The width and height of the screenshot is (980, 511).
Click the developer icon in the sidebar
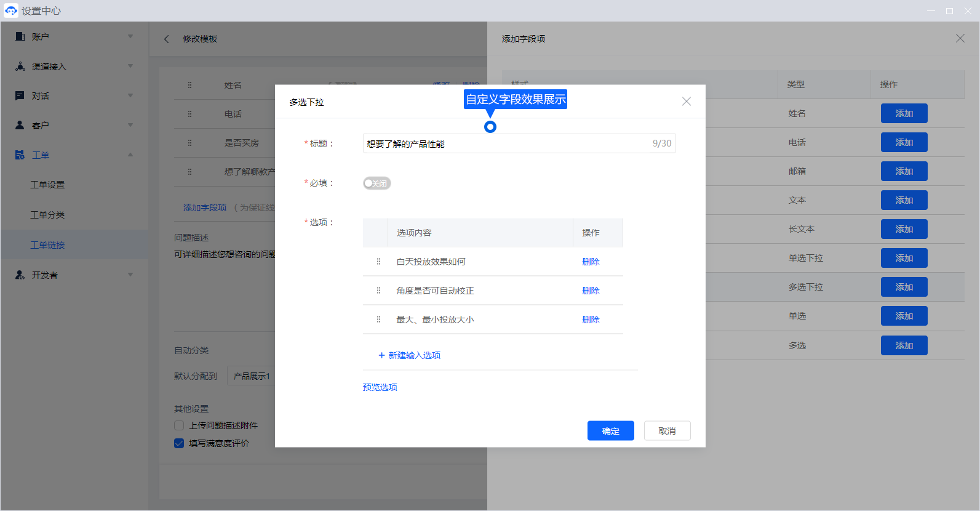pos(20,275)
